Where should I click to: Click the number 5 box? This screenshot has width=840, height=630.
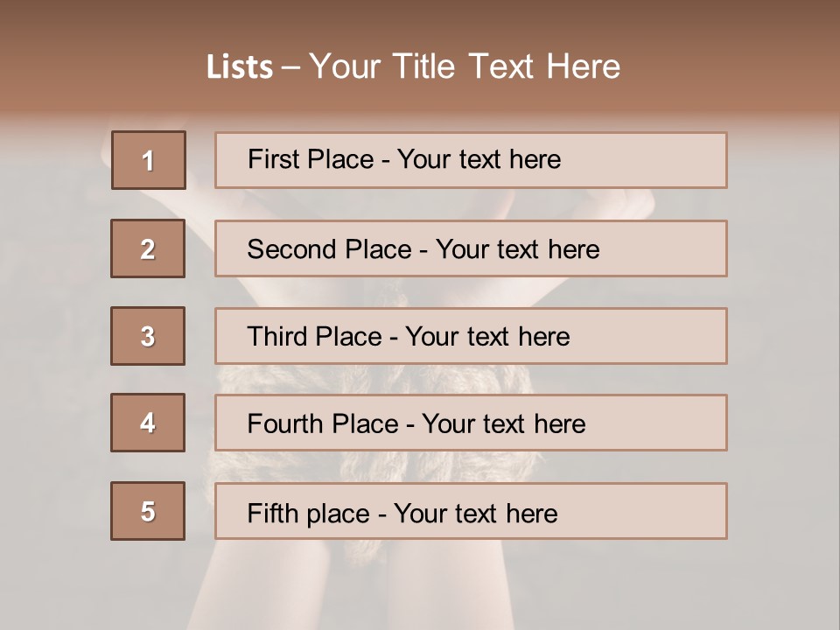pyautogui.click(x=148, y=511)
